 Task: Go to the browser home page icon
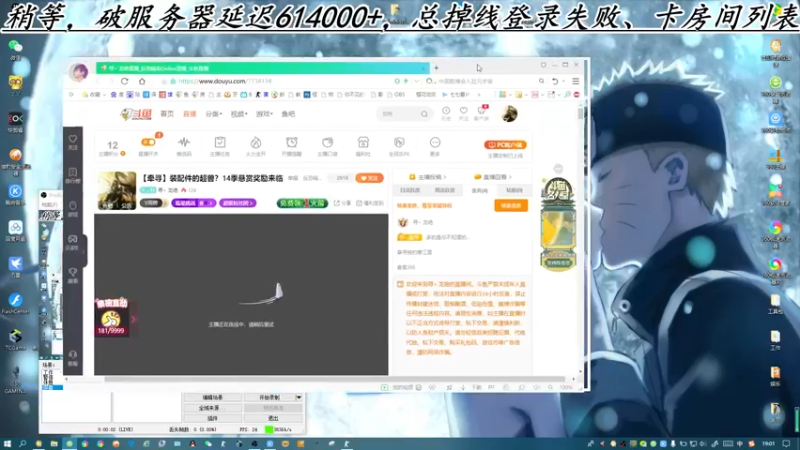click(x=142, y=81)
